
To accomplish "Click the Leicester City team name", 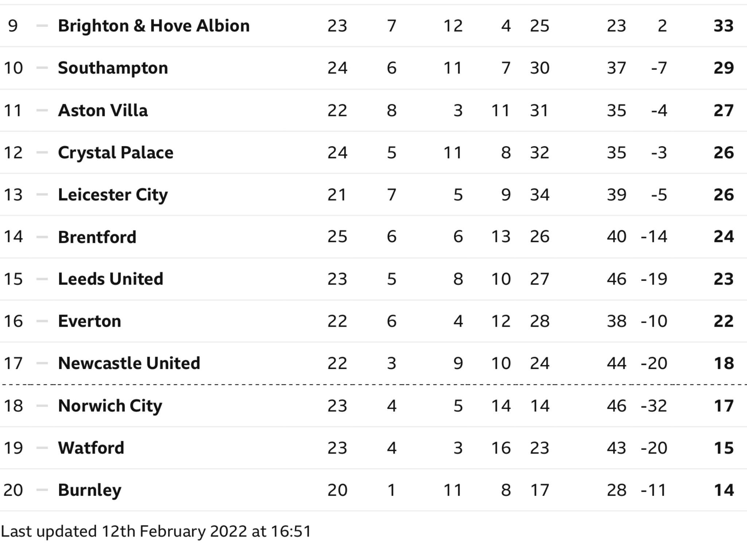I will (x=113, y=195).
